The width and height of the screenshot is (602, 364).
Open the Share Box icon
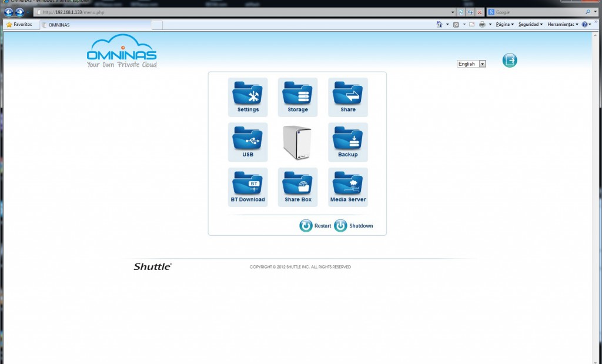[x=297, y=187]
